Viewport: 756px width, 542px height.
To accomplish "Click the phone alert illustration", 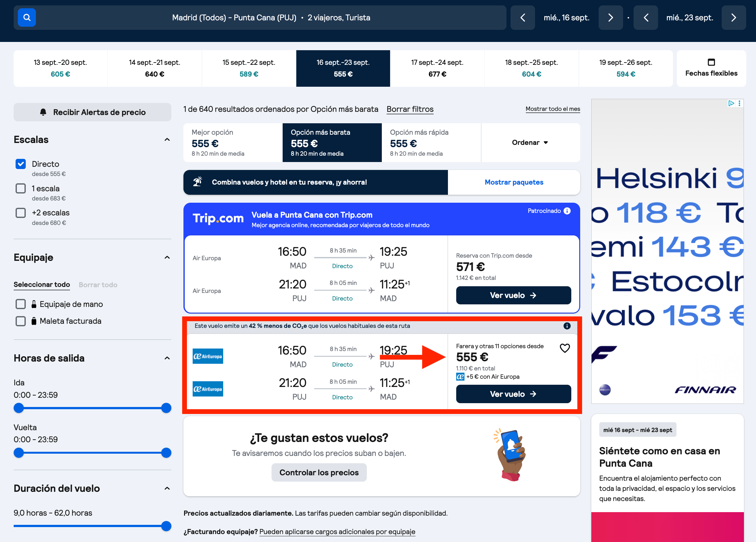I will click(510, 455).
